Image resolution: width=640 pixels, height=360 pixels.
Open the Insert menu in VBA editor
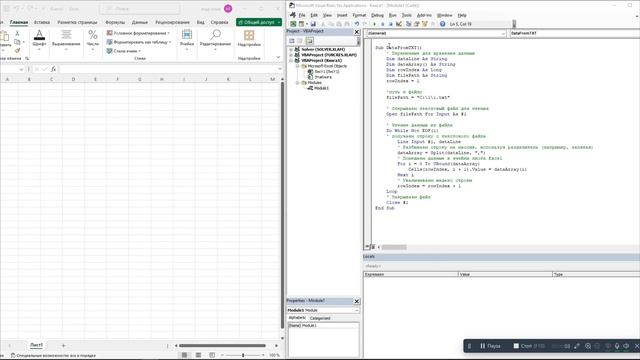click(342, 15)
